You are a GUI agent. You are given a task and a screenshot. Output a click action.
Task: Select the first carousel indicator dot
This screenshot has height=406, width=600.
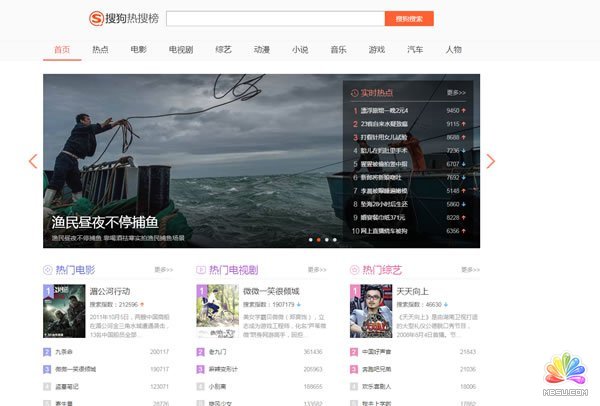pyautogui.click(x=311, y=240)
